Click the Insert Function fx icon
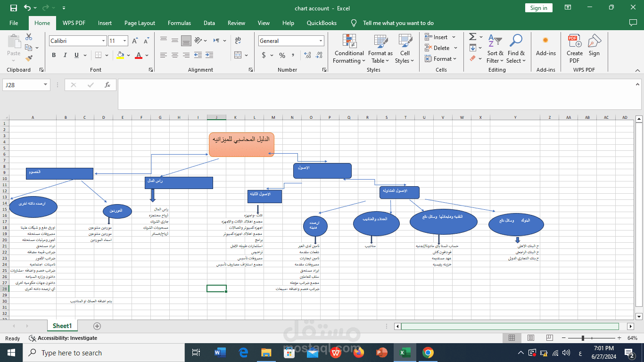The height and width of the screenshot is (362, 644). (107, 85)
